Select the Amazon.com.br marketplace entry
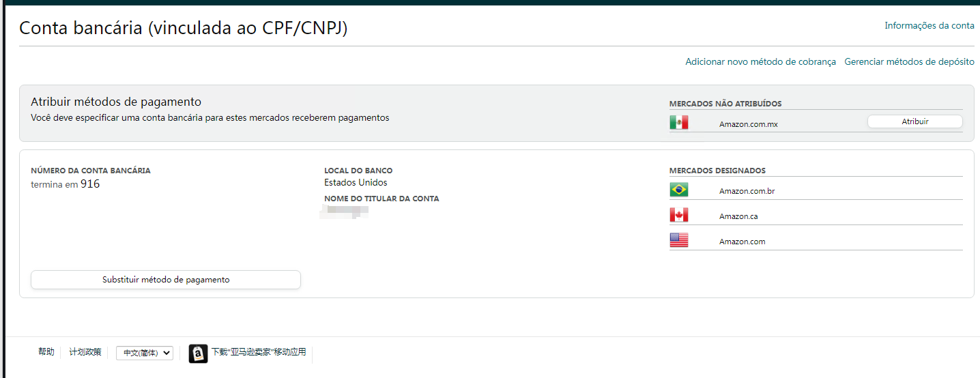Viewport: 980px width, 378px height. (747, 191)
